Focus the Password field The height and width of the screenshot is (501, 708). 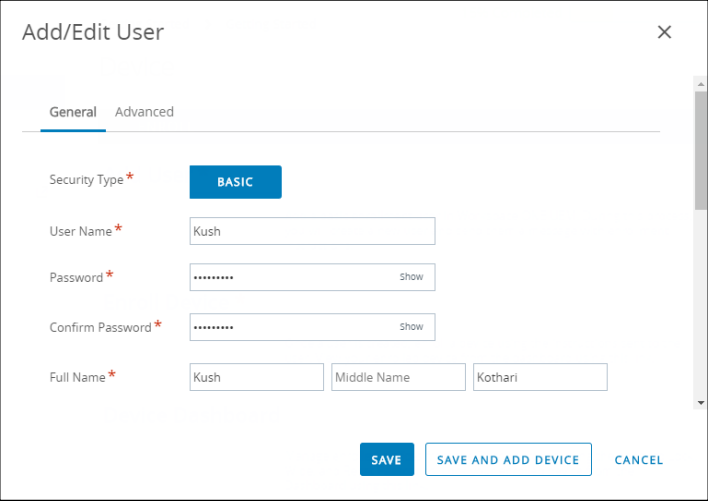[290, 277]
